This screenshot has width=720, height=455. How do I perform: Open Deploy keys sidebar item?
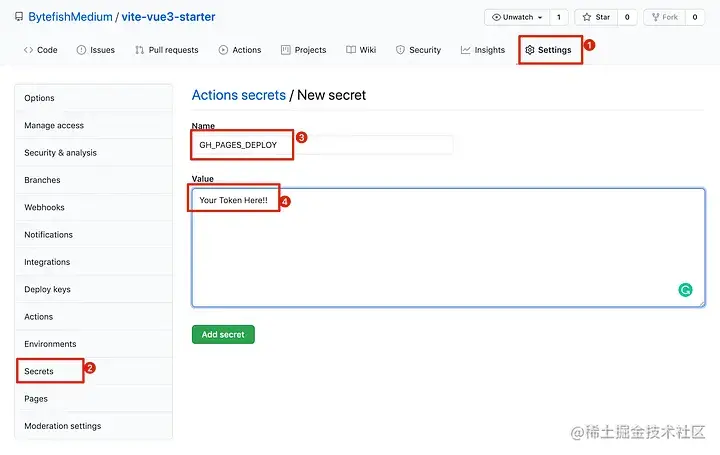coord(94,289)
